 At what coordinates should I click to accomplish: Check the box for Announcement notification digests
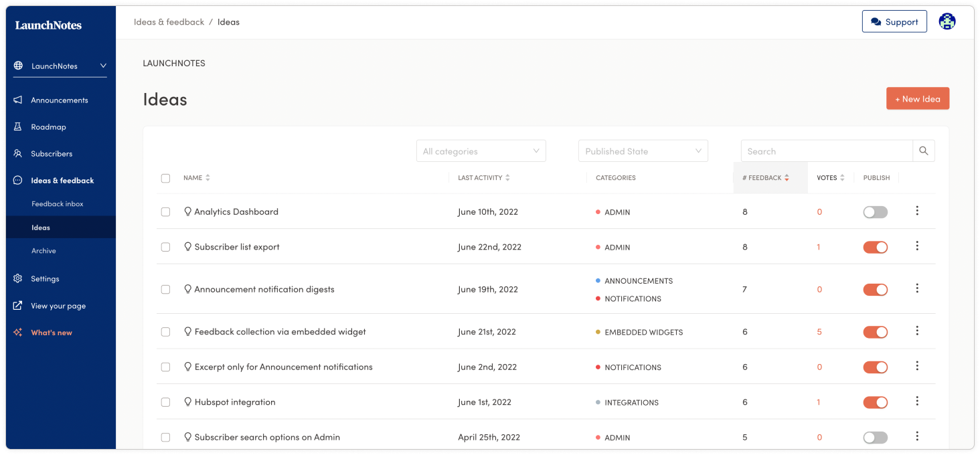tap(165, 290)
